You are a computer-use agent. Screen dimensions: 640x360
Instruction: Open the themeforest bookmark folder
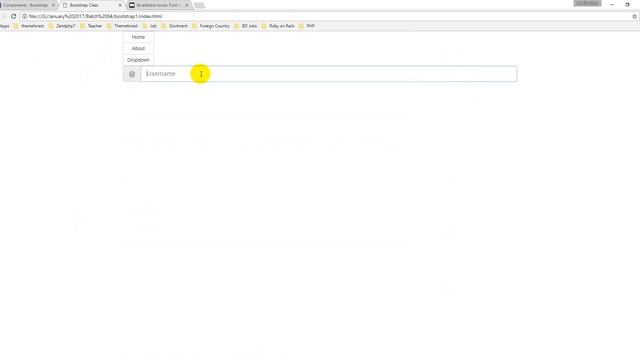click(29, 26)
